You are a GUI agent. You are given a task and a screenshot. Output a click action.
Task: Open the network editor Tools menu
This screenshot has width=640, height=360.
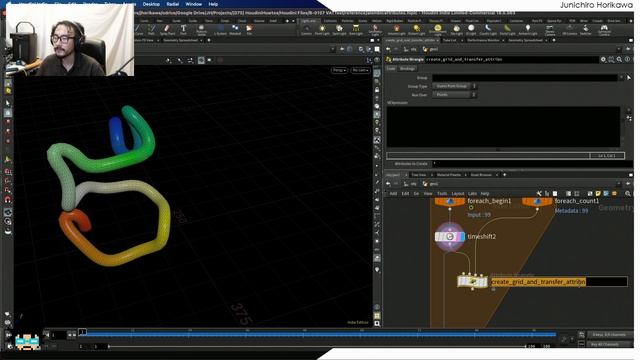[442, 193]
